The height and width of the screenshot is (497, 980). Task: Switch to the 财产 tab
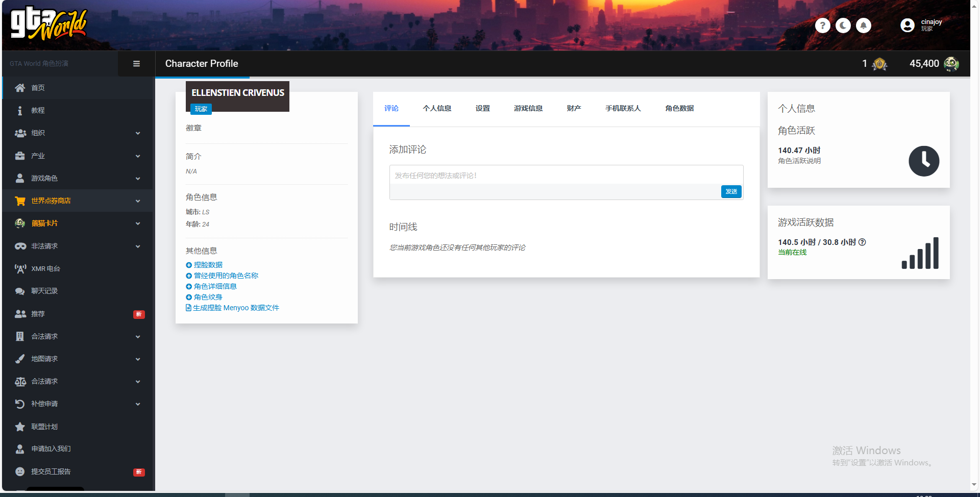point(574,108)
